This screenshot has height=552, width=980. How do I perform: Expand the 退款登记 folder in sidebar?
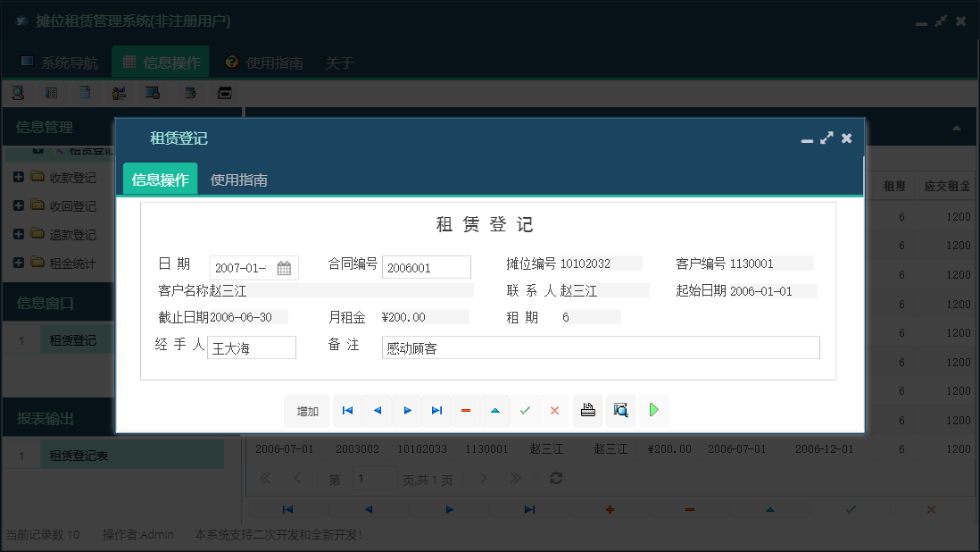coord(18,234)
